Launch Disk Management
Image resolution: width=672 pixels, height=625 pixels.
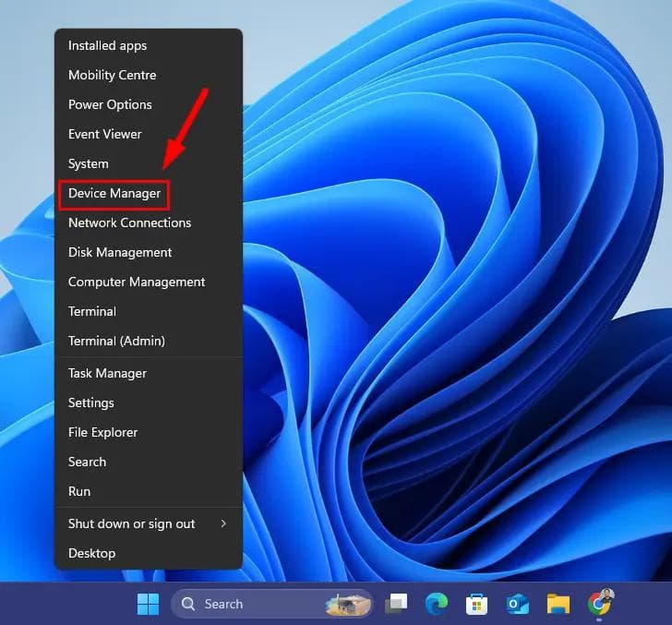149,252
